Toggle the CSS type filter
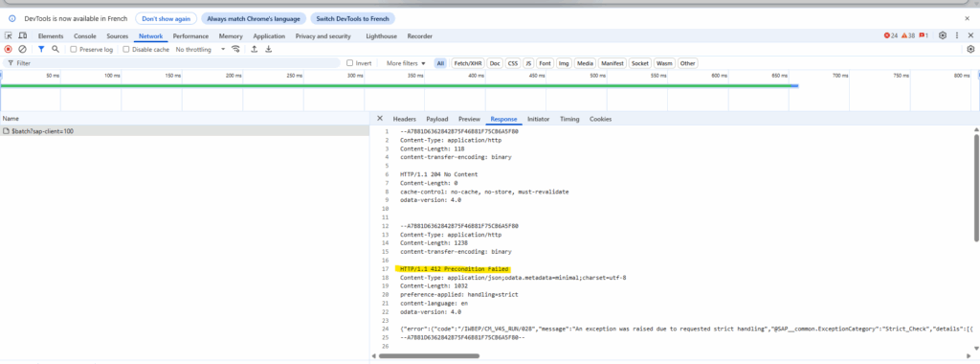The width and height of the screenshot is (980, 364). [513, 63]
